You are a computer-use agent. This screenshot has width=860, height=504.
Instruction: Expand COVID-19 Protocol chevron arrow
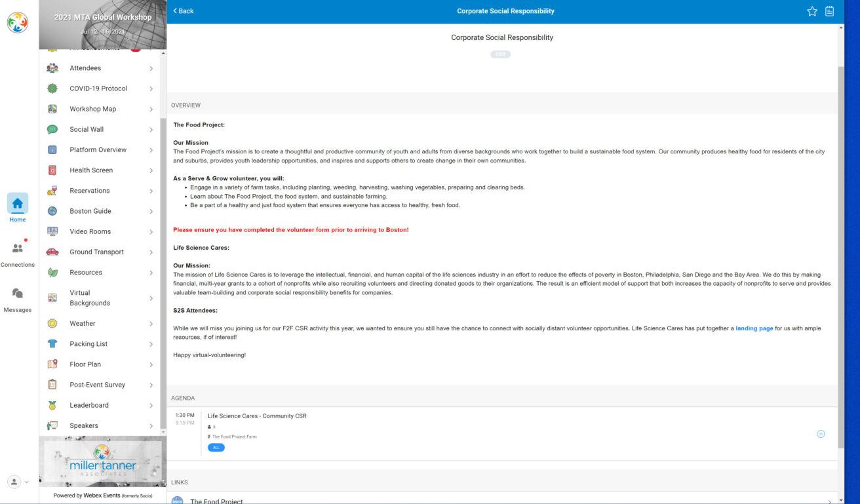(151, 88)
